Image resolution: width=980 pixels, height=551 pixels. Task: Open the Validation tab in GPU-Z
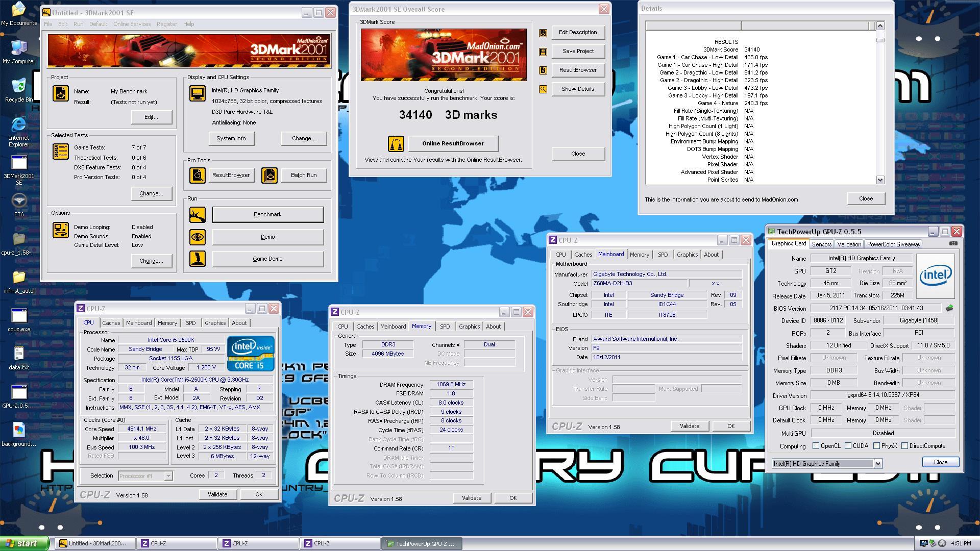(x=849, y=244)
